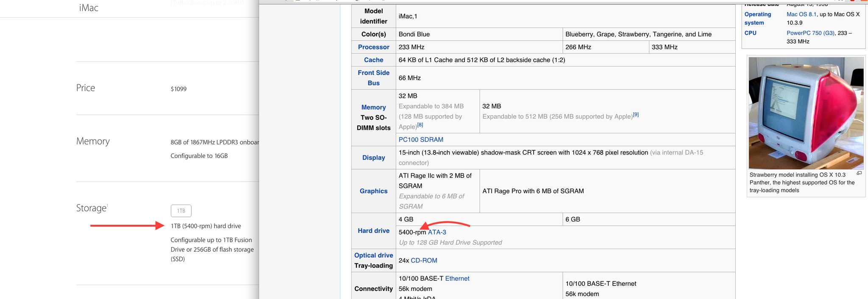Click the Strawberry model installing OS X caption

(802, 183)
